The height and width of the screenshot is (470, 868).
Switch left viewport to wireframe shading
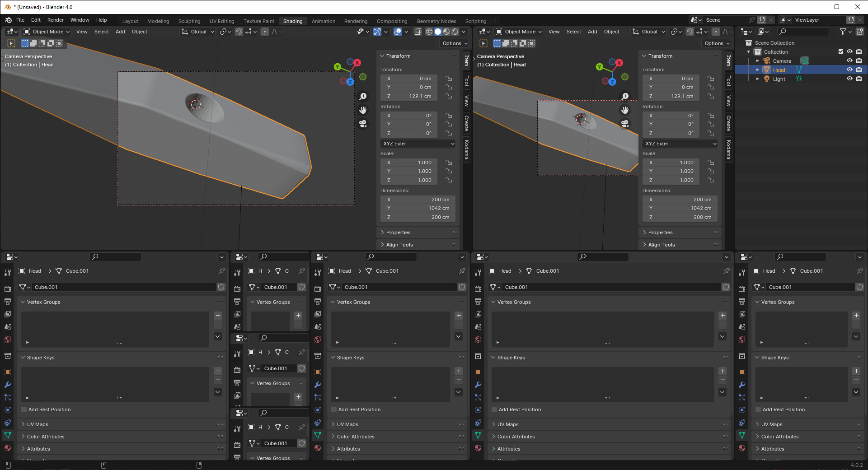429,32
